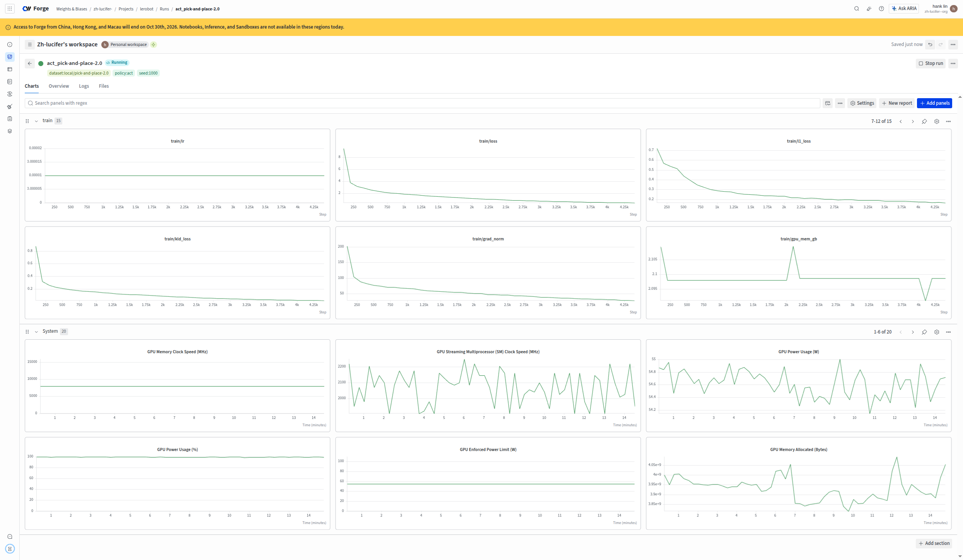
Task: Go to next page of System panels
Action: coord(913,332)
